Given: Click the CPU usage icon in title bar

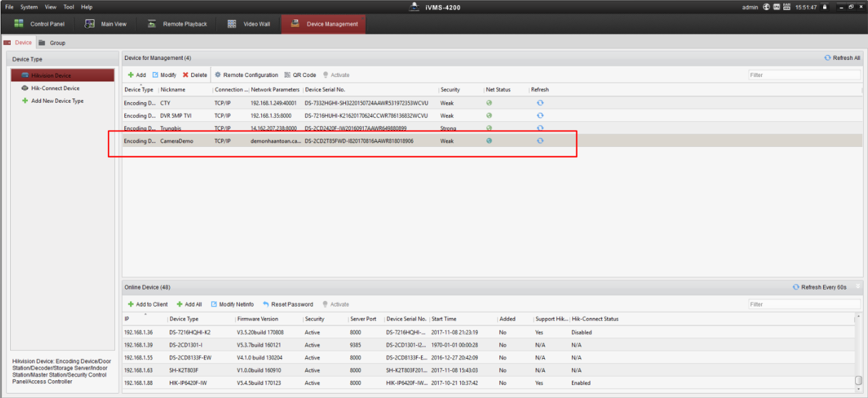Looking at the screenshot, I should [x=776, y=7].
